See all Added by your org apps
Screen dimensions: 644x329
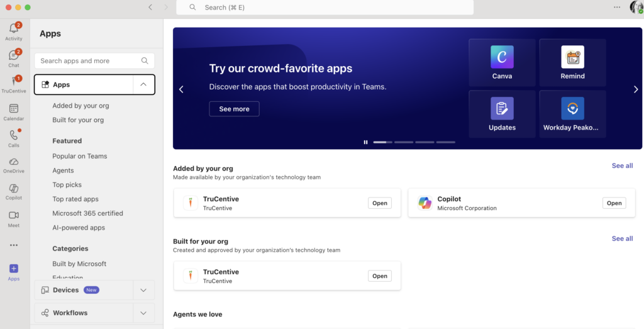pyautogui.click(x=622, y=166)
